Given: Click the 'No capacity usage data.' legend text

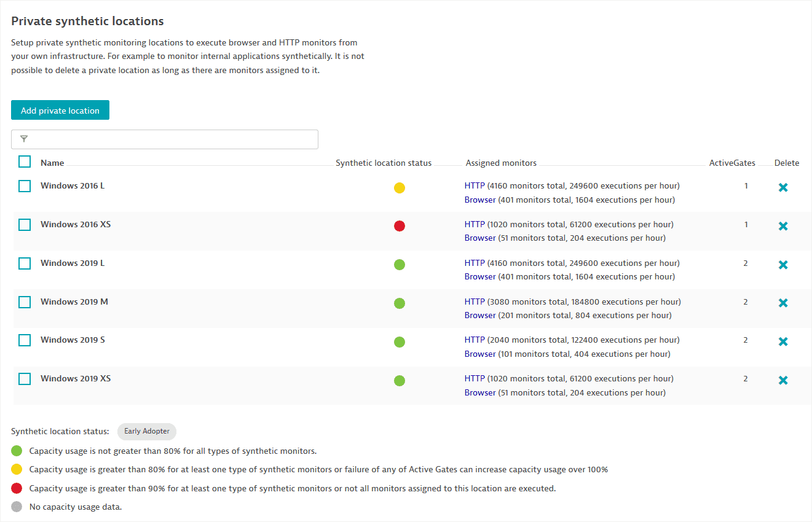Looking at the screenshot, I should point(76,507).
